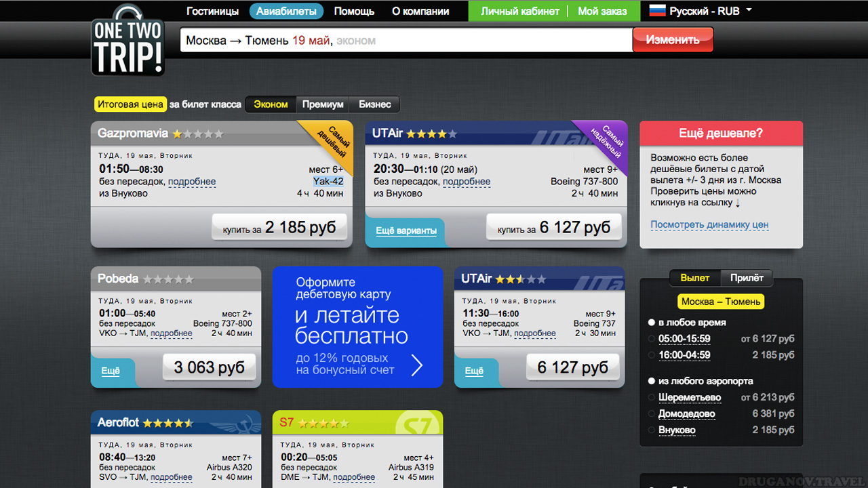Click the UTAir four-star rating

[x=432, y=134]
